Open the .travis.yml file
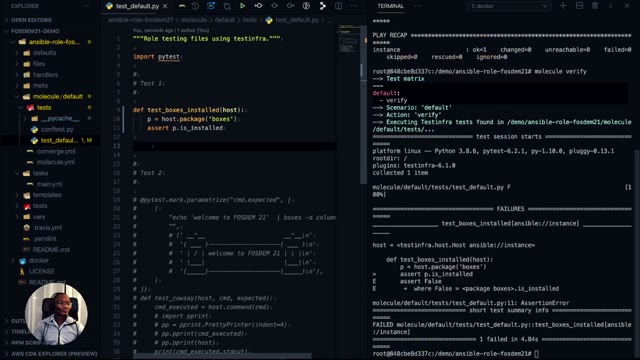Image resolution: width=640 pixels, height=360 pixels. pos(47,228)
